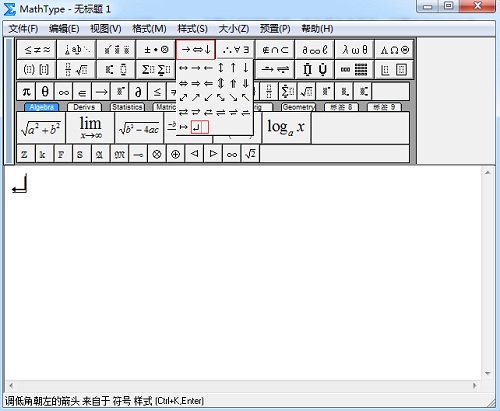Insert the right-pointing triangle ▷

(x=213, y=154)
